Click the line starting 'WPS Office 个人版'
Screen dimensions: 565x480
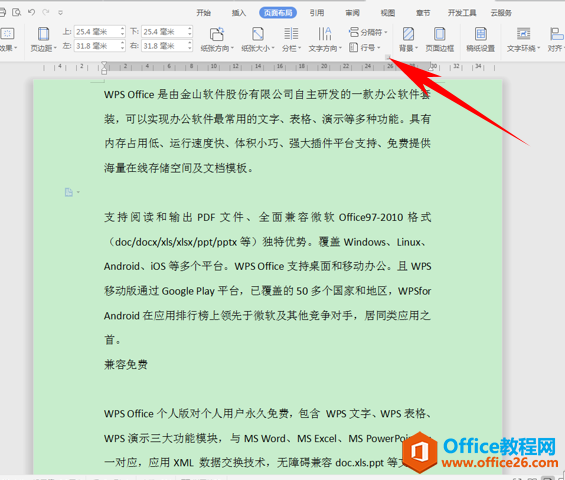click(x=267, y=414)
